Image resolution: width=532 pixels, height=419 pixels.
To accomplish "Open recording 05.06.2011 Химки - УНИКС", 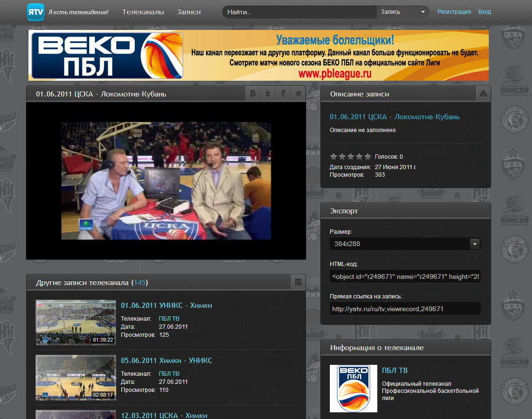I will [x=166, y=360].
